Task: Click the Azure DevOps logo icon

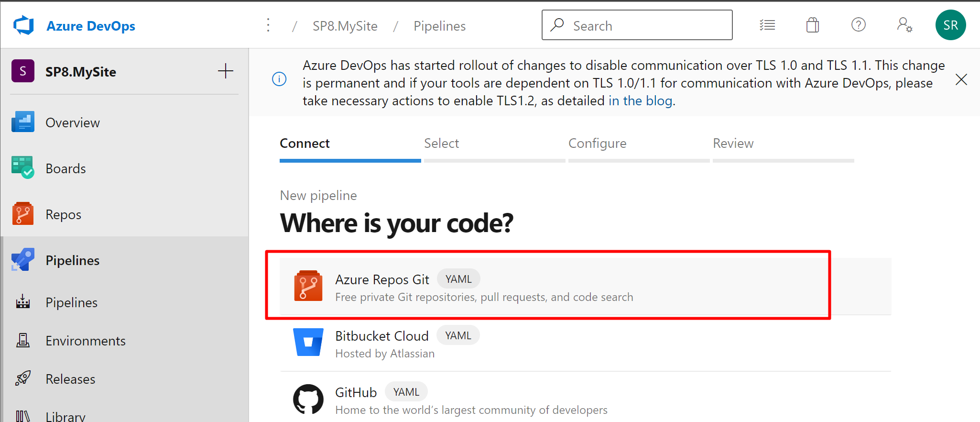Action: pyautogui.click(x=23, y=25)
